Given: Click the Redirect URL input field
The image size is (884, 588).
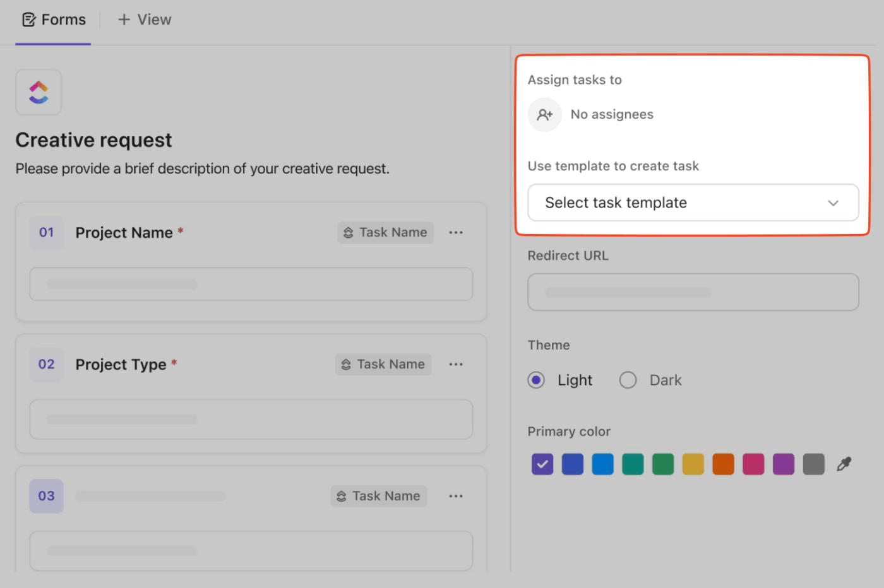Looking at the screenshot, I should coord(693,291).
